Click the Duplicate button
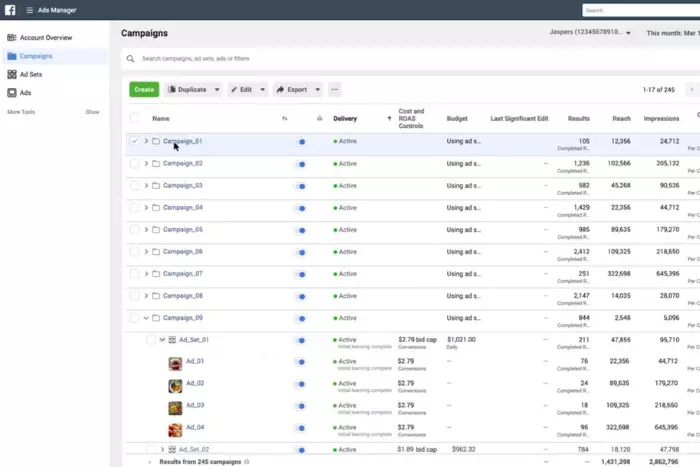This screenshot has height=467, width=700. click(x=188, y=89)
